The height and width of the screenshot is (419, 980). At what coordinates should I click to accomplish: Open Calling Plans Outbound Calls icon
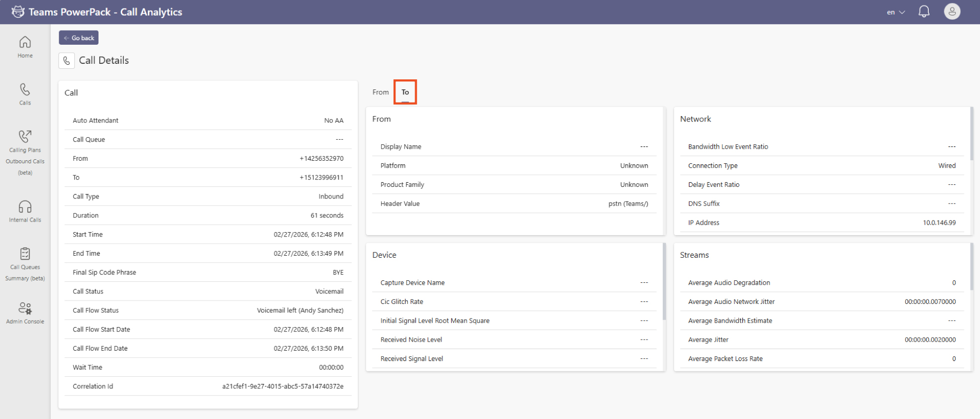25,136
